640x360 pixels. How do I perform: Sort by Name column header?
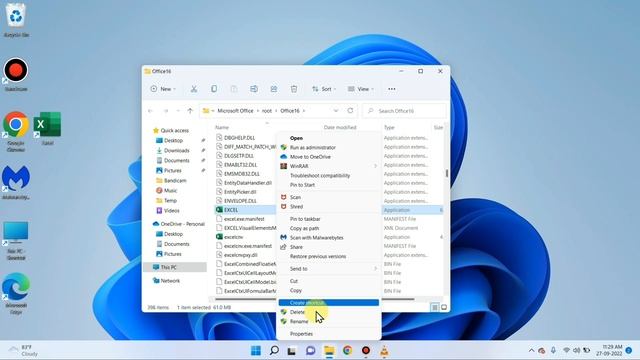(x=222, y=127)
